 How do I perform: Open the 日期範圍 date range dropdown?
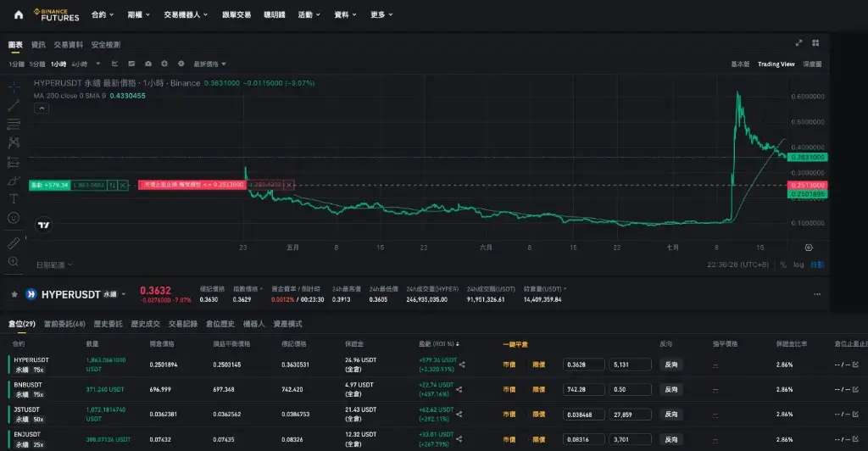[x=54, y=265]
